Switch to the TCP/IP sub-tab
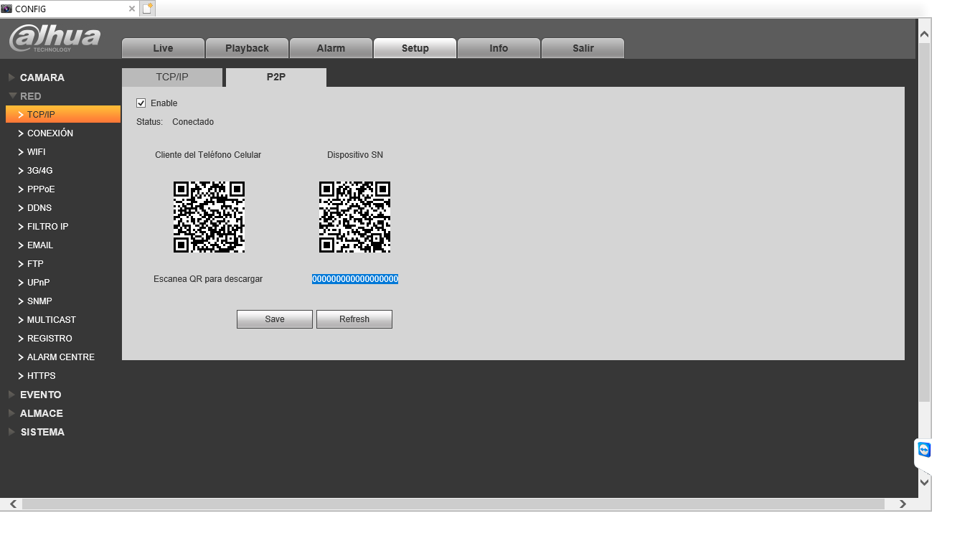This screenshot has height=551, width=980. pos(172,77)
